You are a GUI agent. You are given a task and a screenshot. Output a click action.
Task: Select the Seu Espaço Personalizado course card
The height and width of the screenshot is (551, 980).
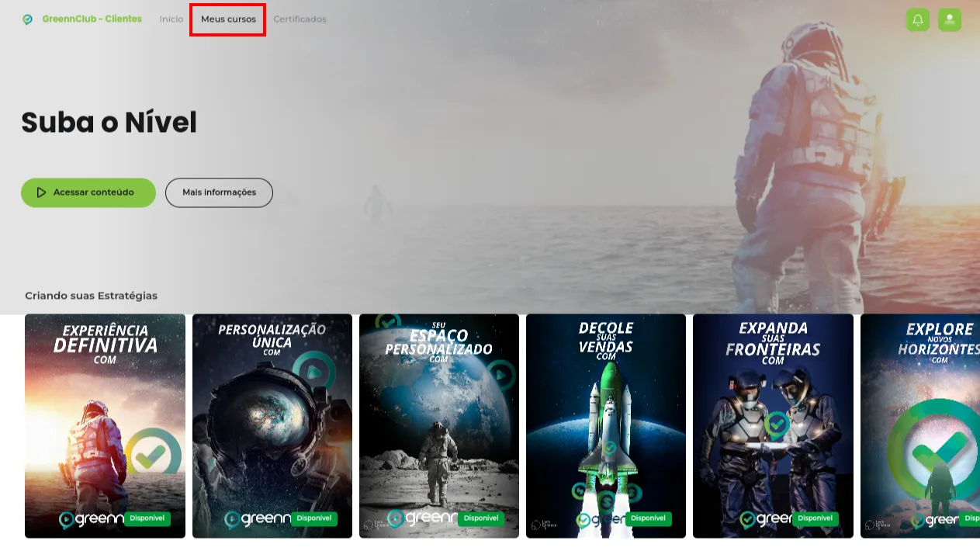tap(439, 426)
